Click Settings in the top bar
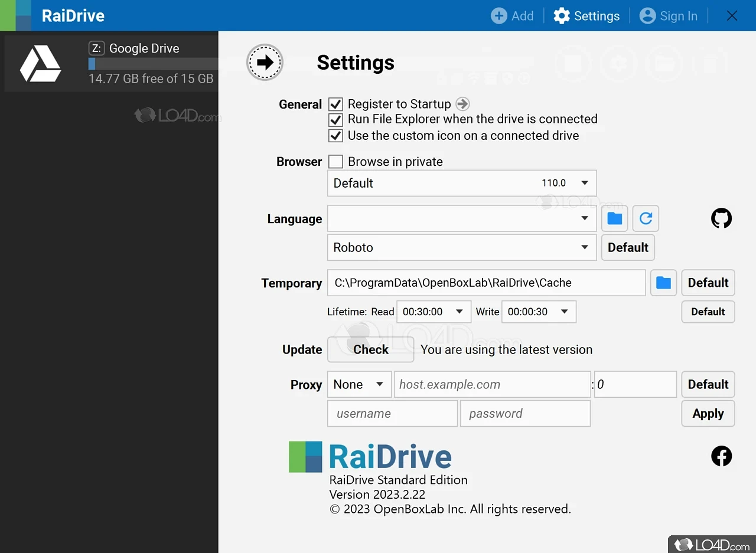Viewport: 756px width, 553px height. (586, 16)
